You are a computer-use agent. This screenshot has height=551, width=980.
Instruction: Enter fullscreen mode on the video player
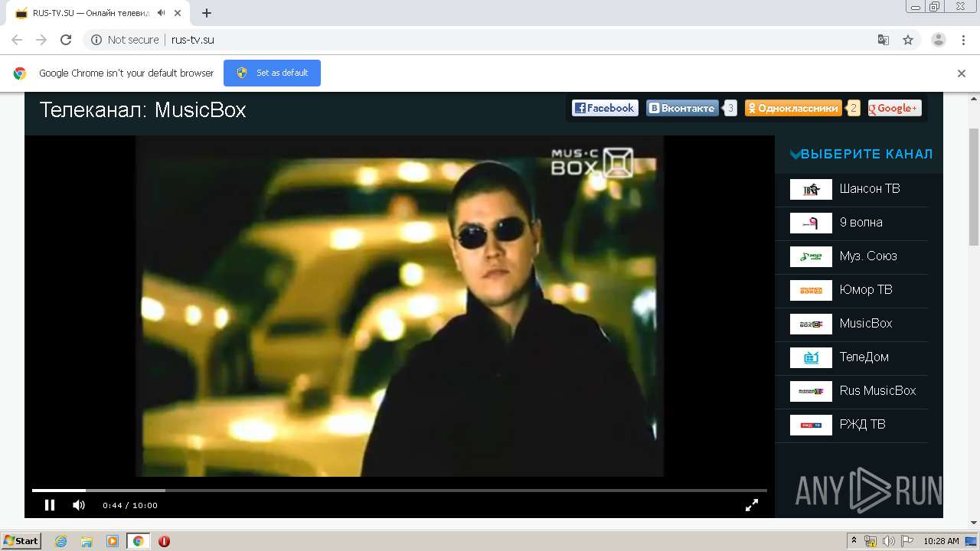[x=752, y=505]
